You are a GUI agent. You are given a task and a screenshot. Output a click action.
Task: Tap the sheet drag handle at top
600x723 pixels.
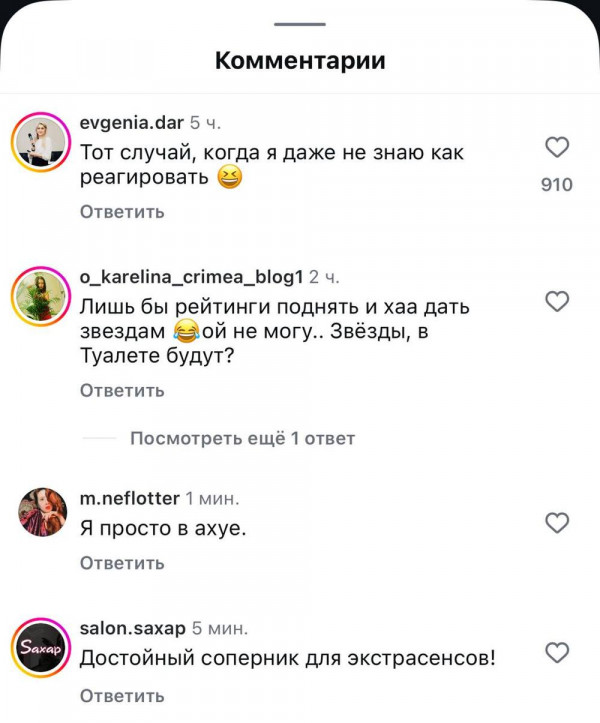click(300, 24)
